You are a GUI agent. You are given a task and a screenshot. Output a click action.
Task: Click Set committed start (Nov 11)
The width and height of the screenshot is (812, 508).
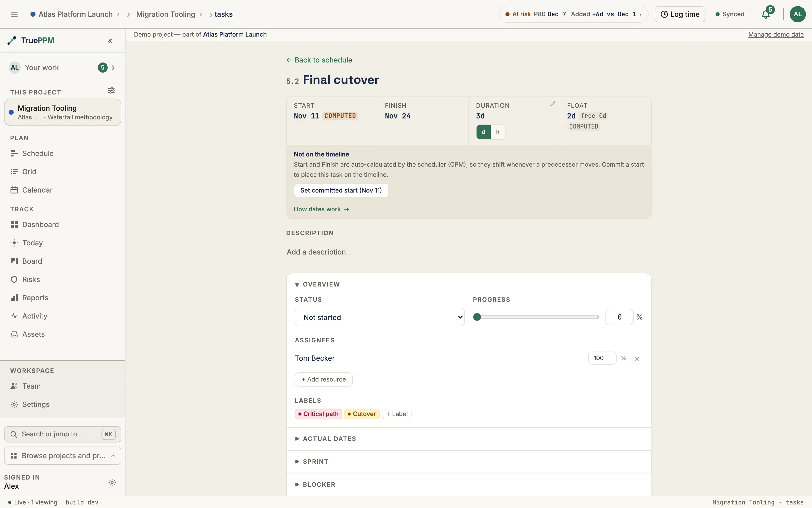(341, 190)
